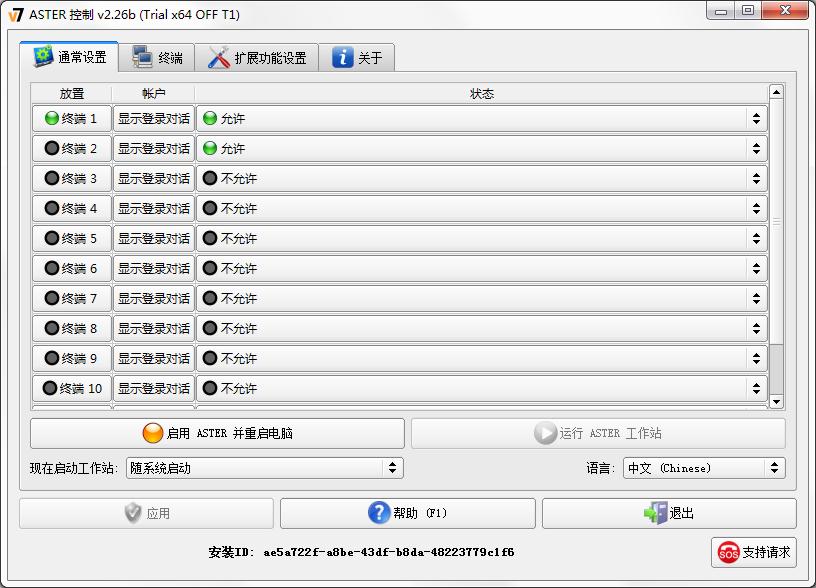This screenshot has width=816, height=588.
Task: Click the shield icon on 应用 button
Action: click(133, 513)
